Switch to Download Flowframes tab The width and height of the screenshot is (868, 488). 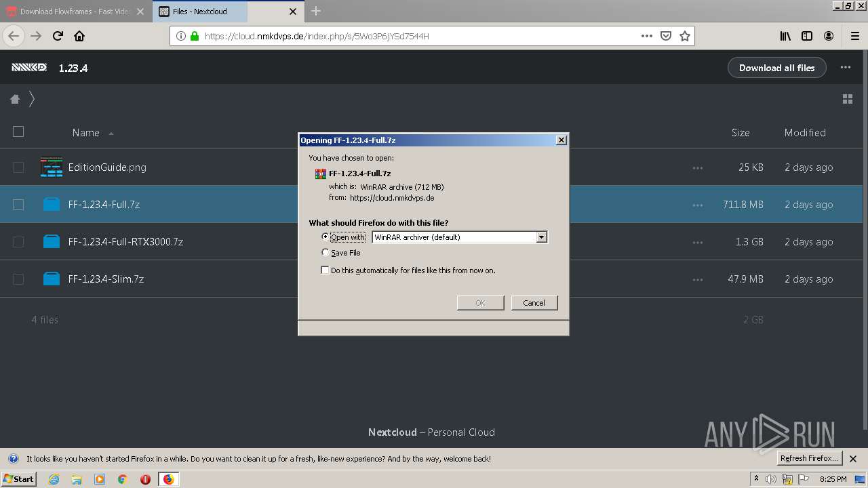pos(76,12)
